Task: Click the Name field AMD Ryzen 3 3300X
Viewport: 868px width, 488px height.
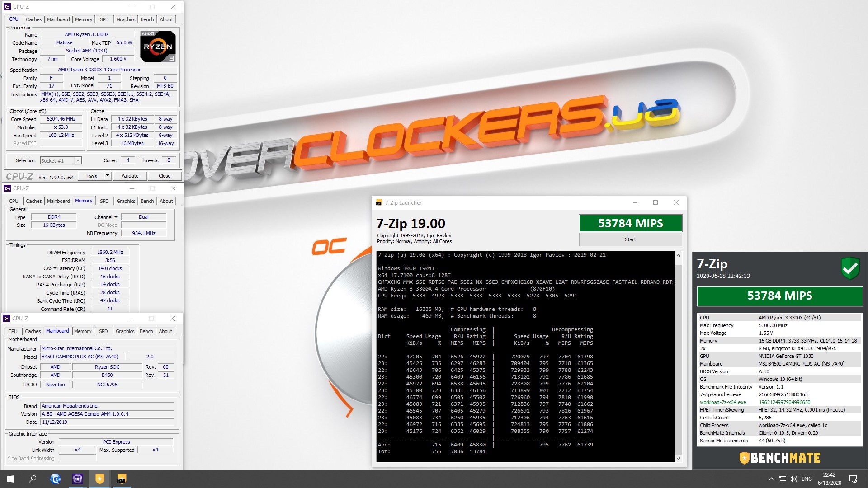Action: (87, 34)
